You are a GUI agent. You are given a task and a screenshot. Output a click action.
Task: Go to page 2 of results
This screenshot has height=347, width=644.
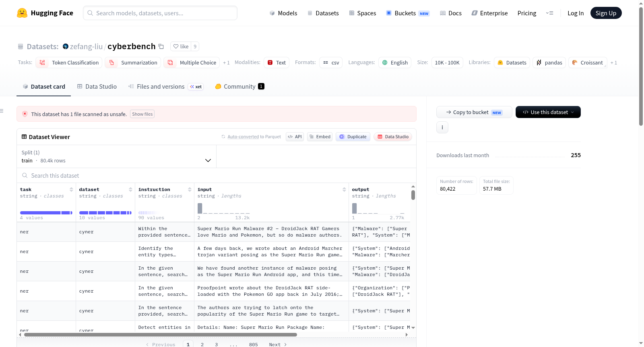202,344
